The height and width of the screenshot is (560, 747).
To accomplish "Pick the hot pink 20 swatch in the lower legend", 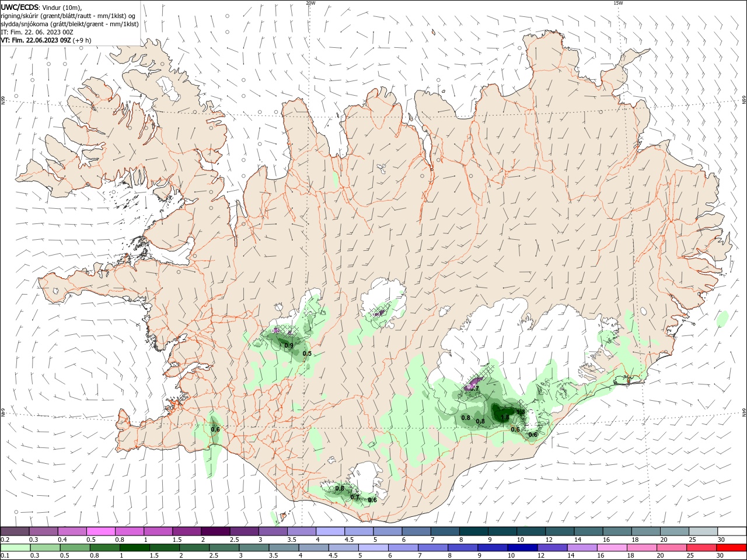I will [x=672, y=548].
